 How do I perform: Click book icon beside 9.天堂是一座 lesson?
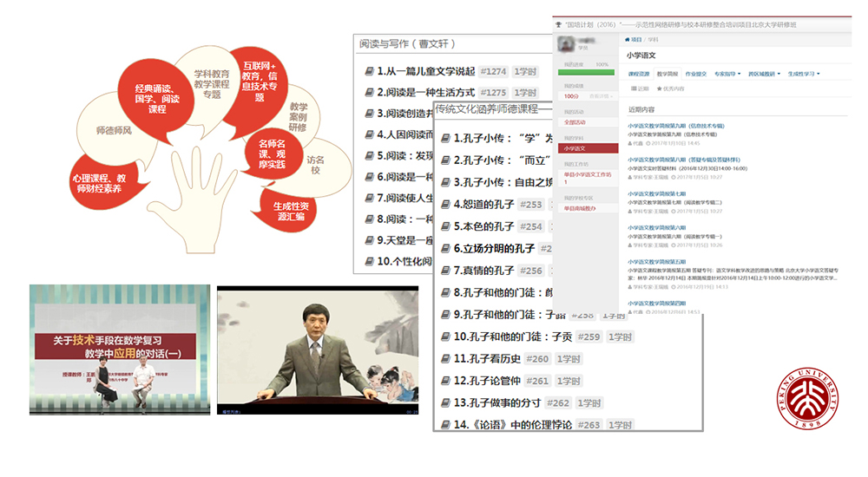coord(369,240)
